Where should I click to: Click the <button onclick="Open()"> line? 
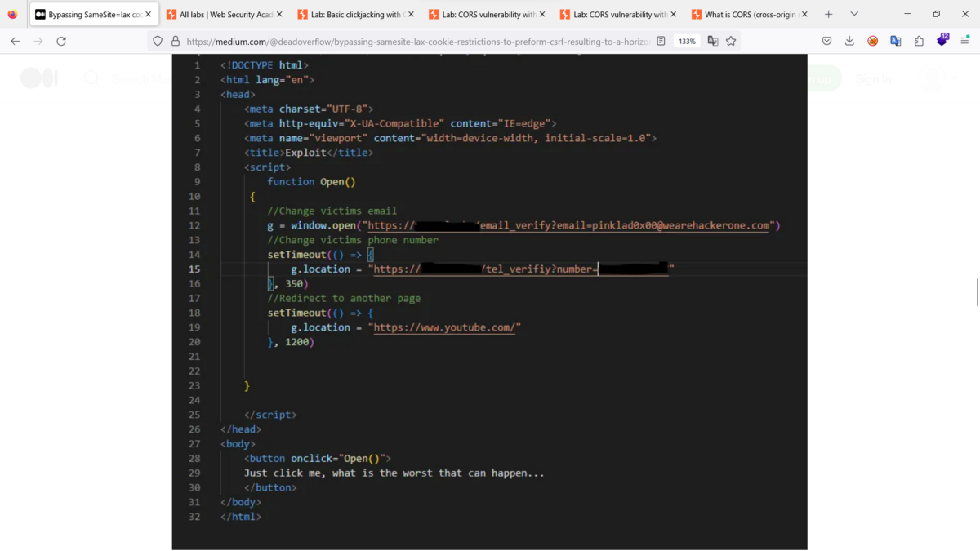(x=318, y=459)
